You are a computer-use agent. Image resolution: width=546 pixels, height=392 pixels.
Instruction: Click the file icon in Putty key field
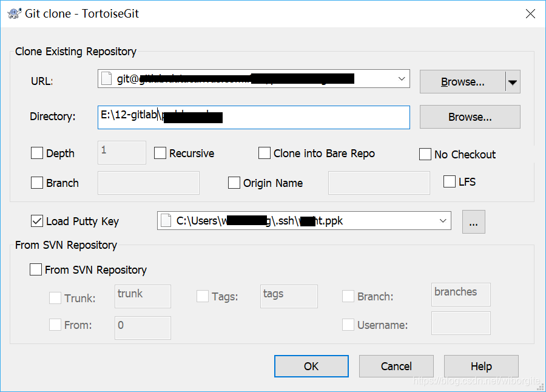pyautogui.click(x=166, y=220)
